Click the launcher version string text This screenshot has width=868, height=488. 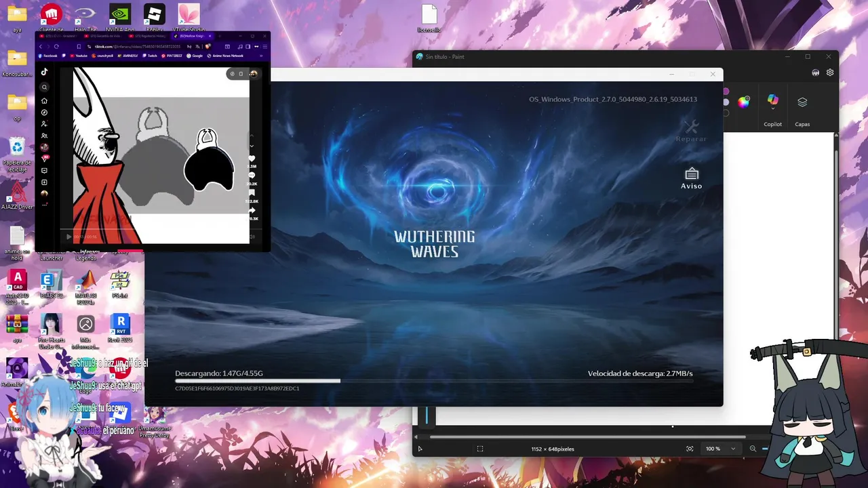tap(613, 99)
